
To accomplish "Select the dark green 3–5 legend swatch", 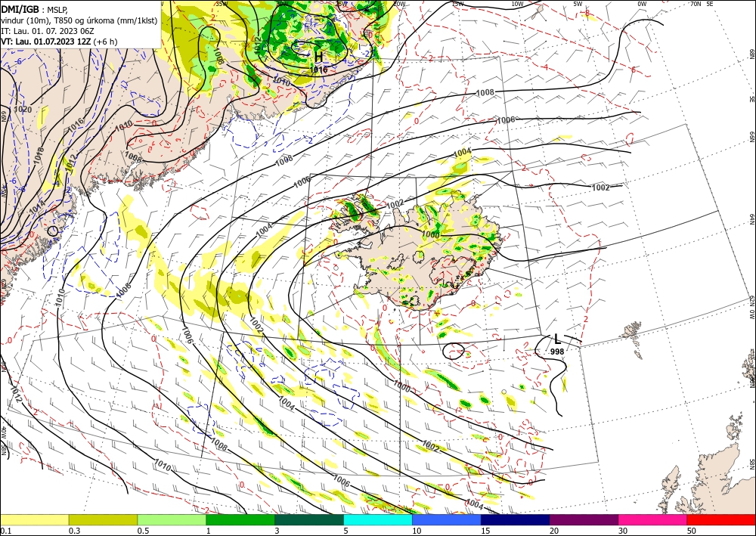I will [x=309, y=519].
